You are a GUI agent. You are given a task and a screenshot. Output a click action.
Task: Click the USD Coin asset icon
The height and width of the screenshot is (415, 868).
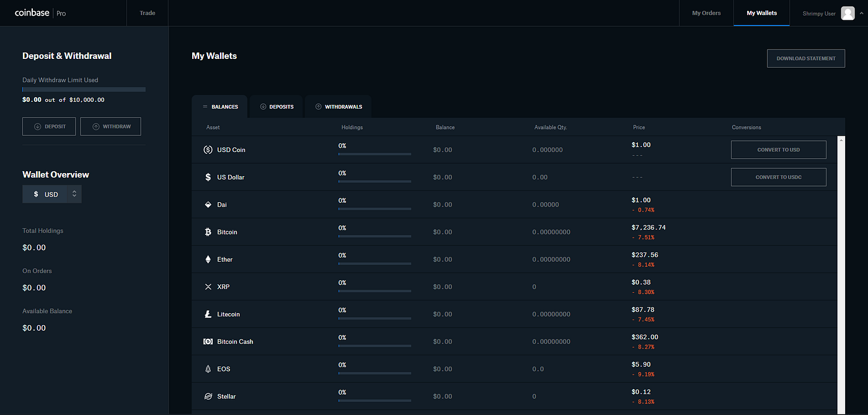[x=208, y=149]
